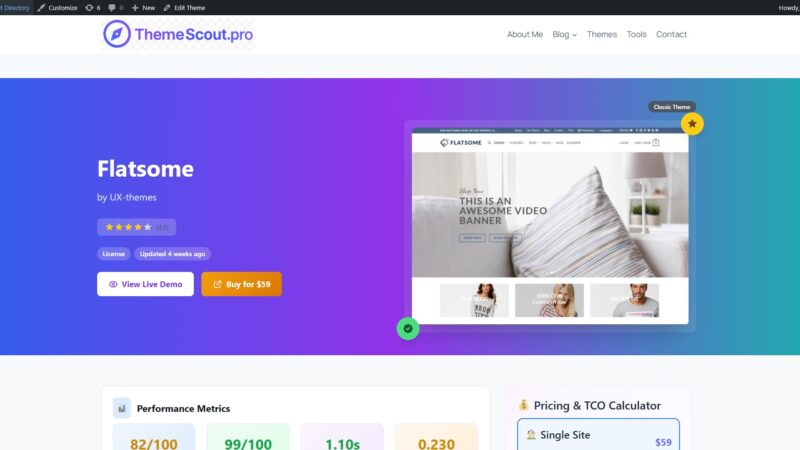The height and width of the screenshot is (450, 800).
Task: Click the View Live Demo button
Action: coord(145,284)
